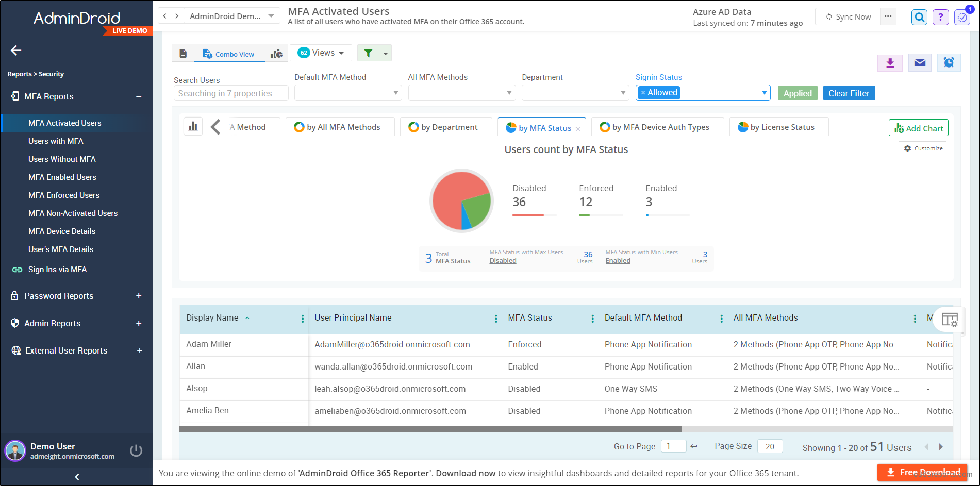Navigate back with top chevron
Image resolution: width=980 pixels, height=486 pixels.
[x=165, y=16]
